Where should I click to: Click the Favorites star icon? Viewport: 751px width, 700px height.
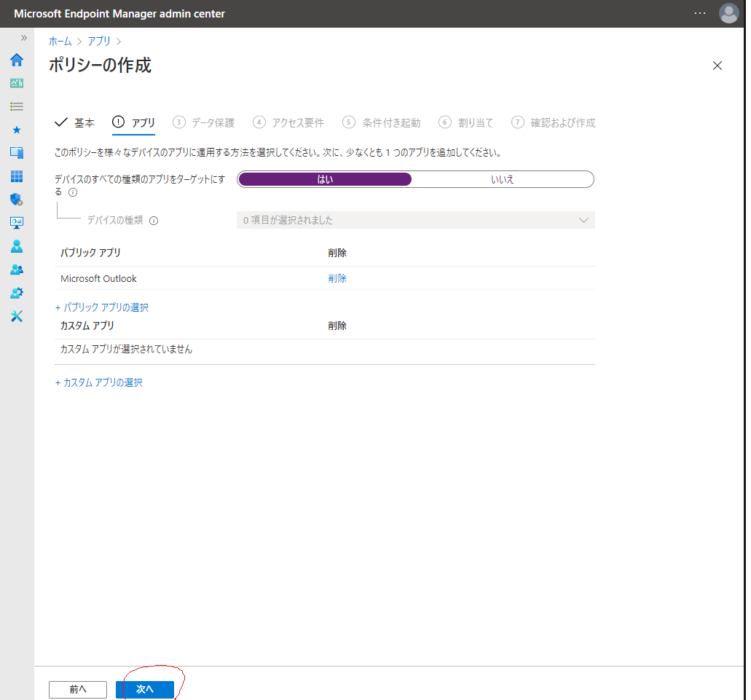[17, 130]
